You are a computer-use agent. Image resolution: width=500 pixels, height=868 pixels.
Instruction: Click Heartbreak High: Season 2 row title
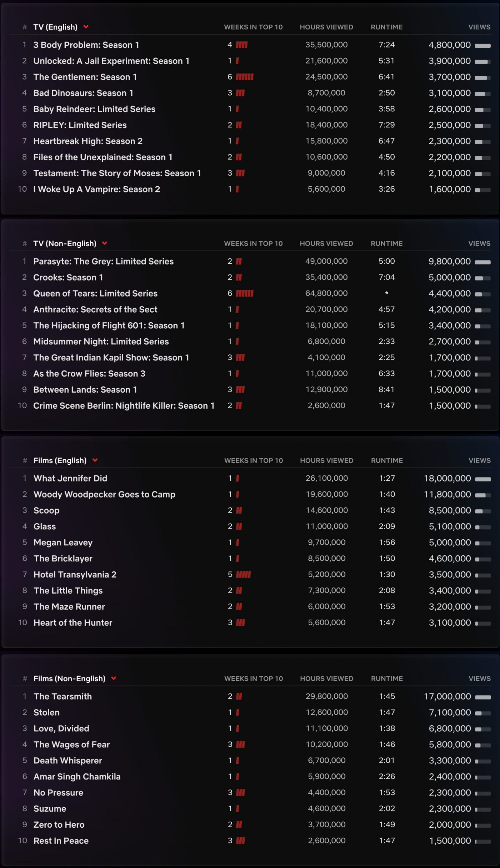88,141
